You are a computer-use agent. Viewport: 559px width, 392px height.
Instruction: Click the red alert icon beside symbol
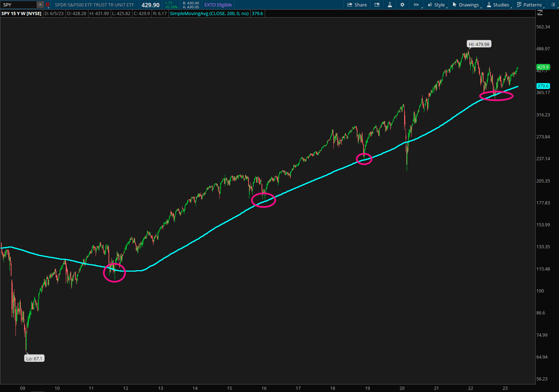(x=47, y=5)
